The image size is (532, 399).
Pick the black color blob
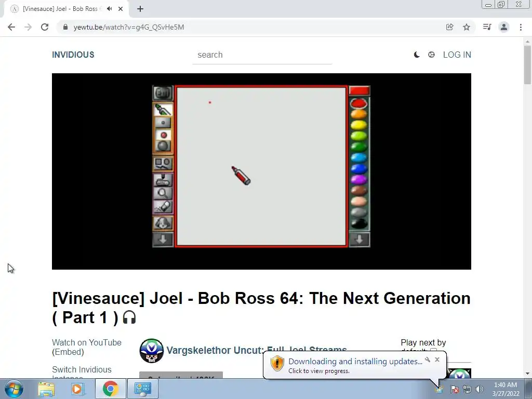click(x=358, y=223)
